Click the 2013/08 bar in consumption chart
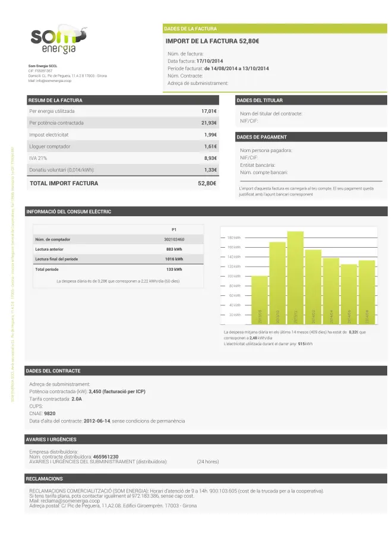This screenshot has height=553, width=392. click(260, 298)
